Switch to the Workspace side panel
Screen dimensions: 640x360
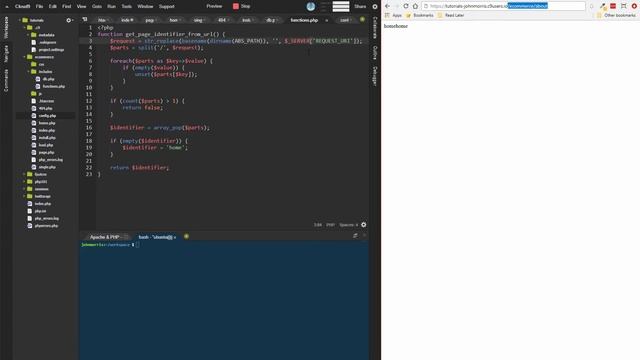[x=6, y=28]
